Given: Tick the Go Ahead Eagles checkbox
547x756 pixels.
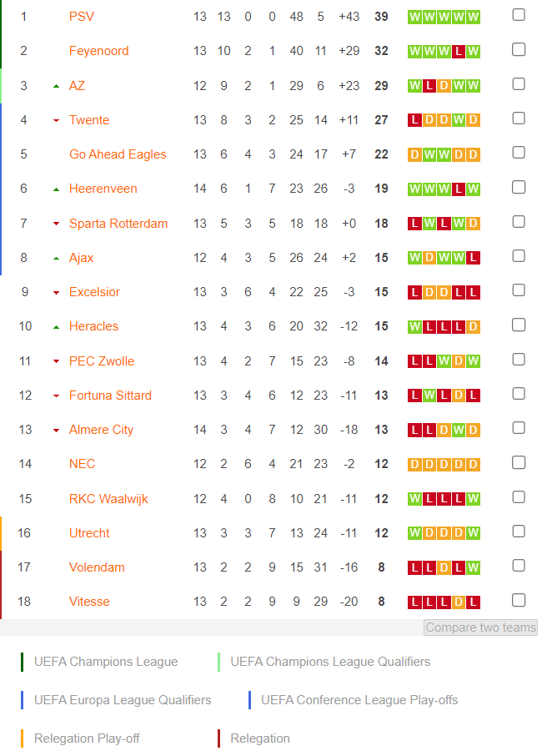Looking at the screenshot, I should point(519,153).
